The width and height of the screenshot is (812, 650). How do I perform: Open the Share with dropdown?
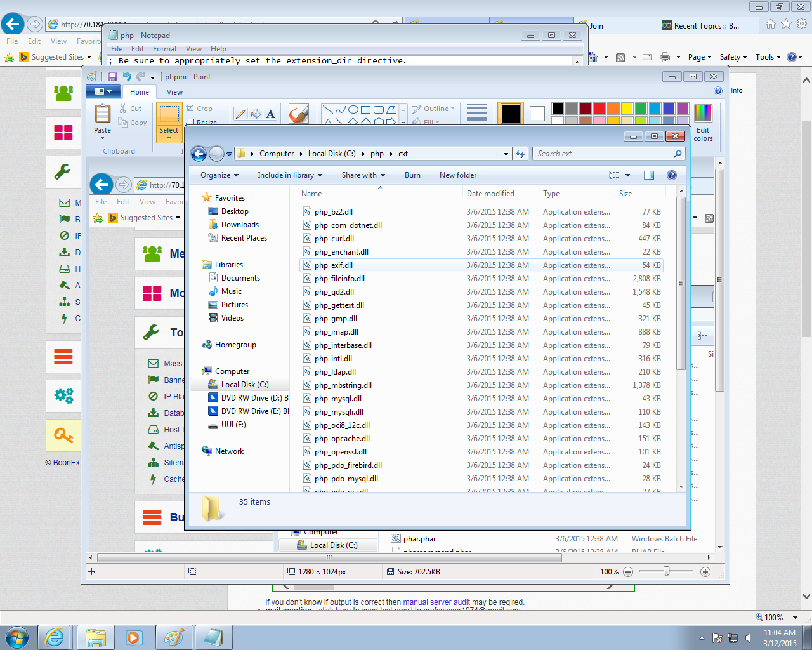point(363,175)
